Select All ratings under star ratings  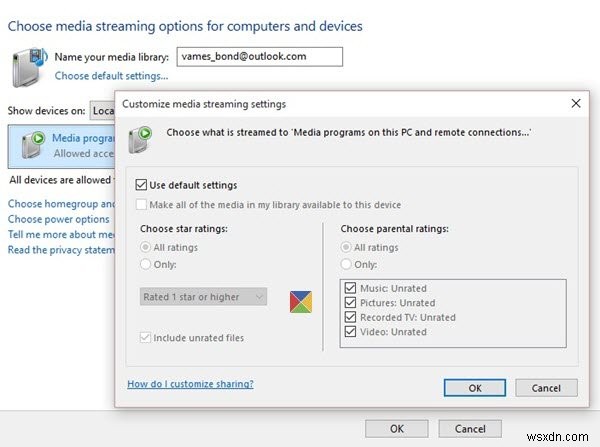point(146,247)
